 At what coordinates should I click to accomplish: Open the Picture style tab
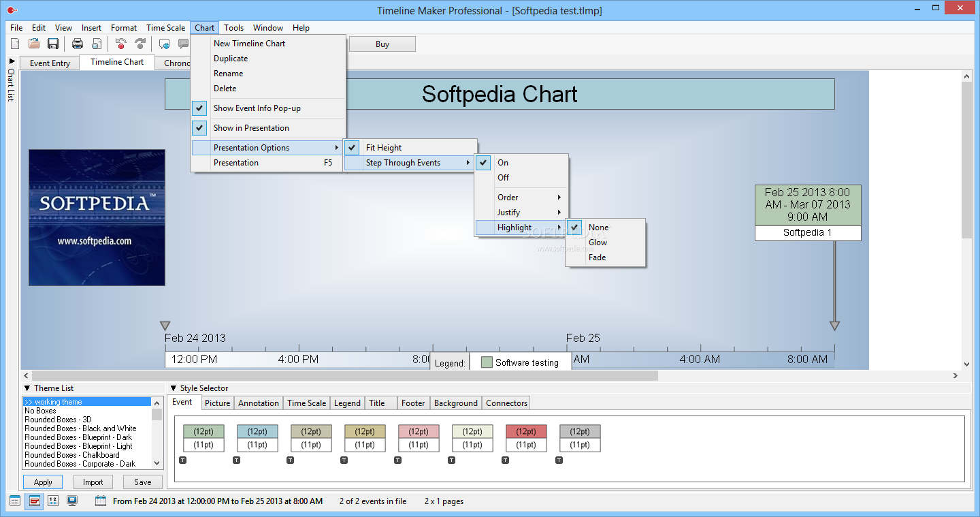click(x=218, y=403)
